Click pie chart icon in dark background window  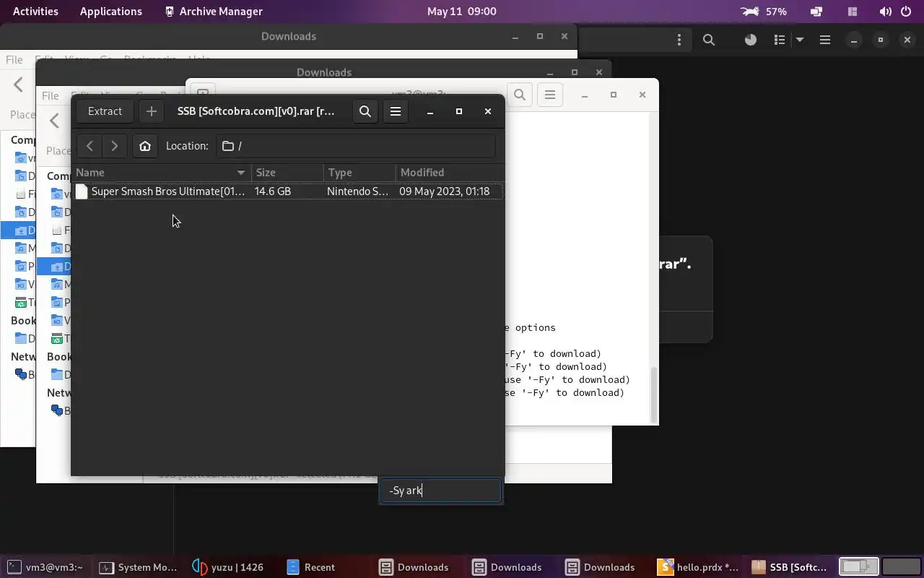click(751, 40)
